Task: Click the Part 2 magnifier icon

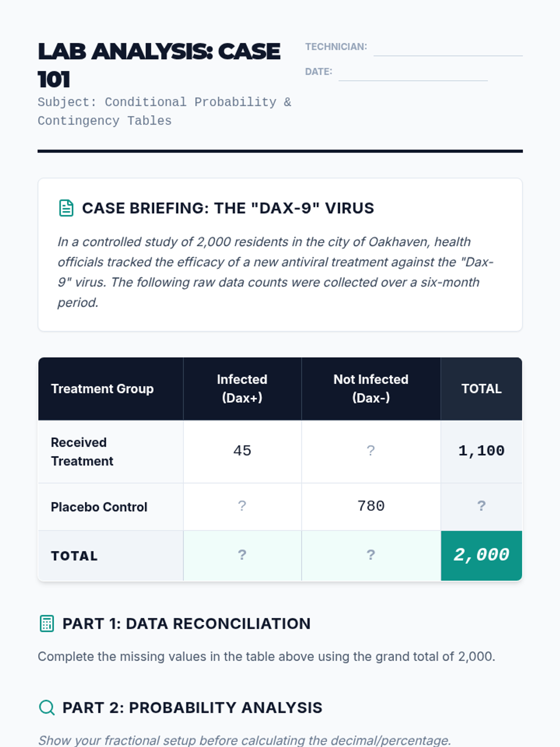Action: [47, 708]
